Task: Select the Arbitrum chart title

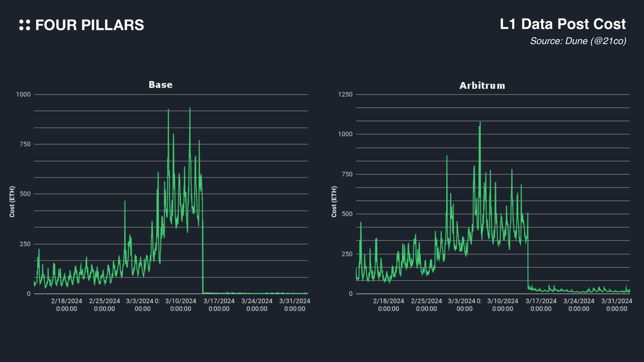Action: coord(482,86)
